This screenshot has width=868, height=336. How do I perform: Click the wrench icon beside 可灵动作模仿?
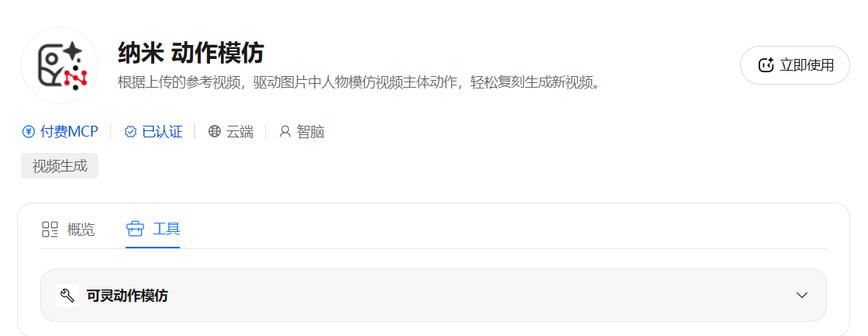(x=67, y=296)
